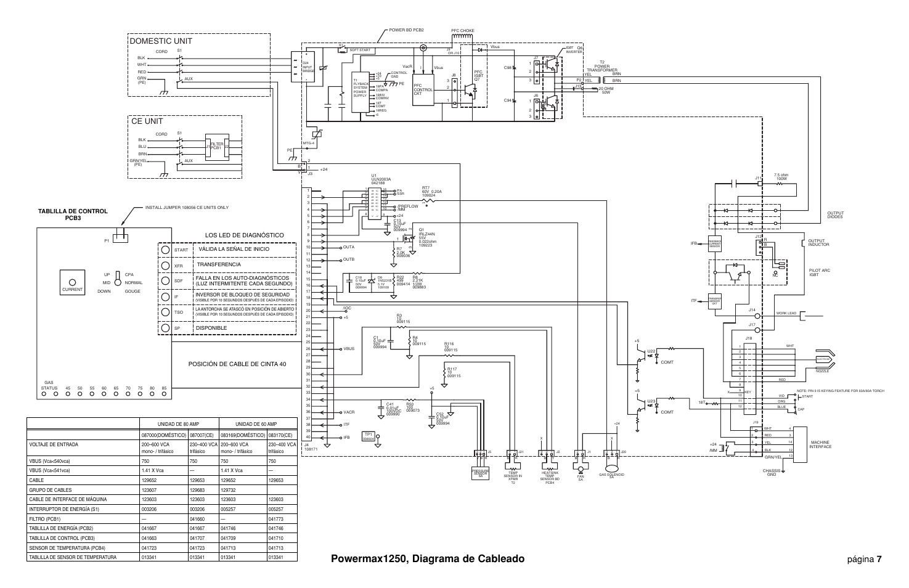Click the 083169(DOMÉSTICO) table cell
Viewport: 909px width, 588px height.
(x=242, y=435)
